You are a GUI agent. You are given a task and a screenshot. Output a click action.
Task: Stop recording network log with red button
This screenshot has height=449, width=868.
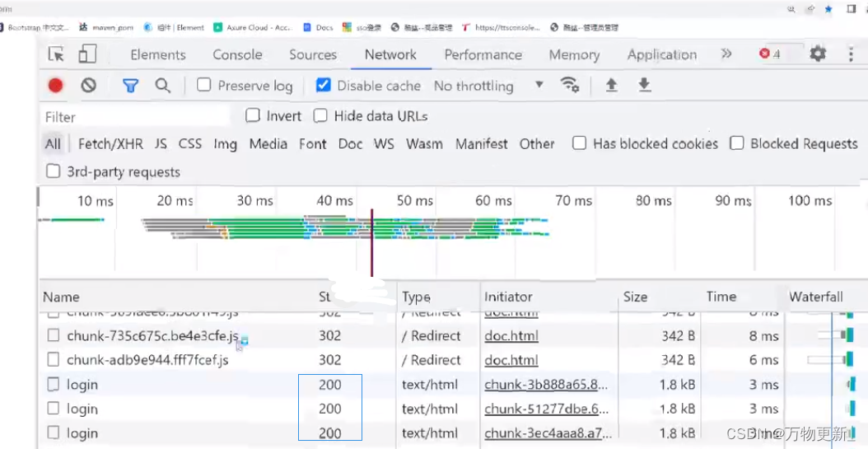point(55,85)
